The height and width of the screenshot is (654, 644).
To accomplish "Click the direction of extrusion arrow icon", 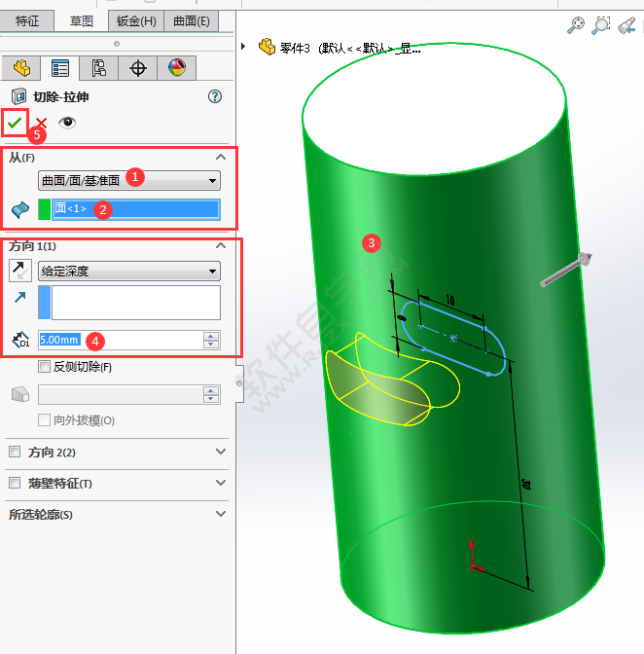I will 19,297.
